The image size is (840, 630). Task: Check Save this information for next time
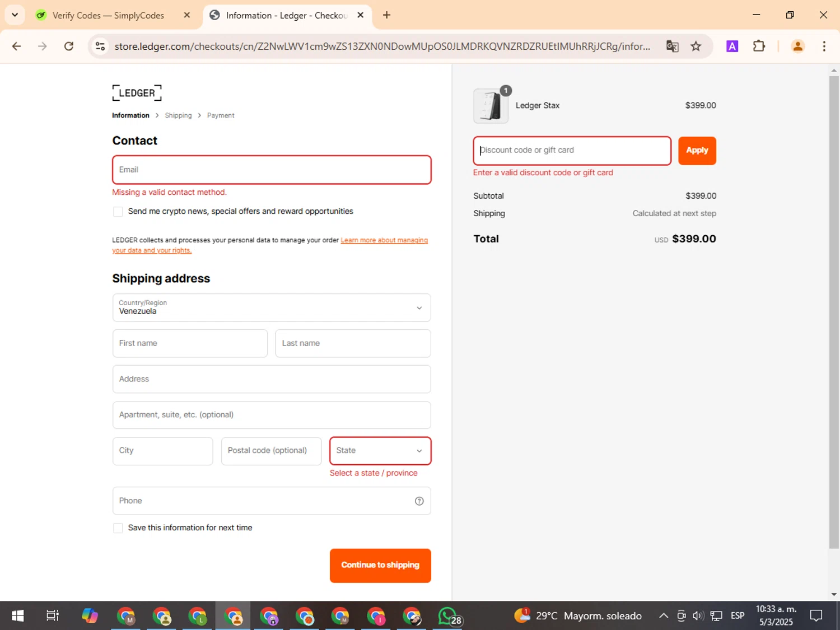(x=118, y=528)
